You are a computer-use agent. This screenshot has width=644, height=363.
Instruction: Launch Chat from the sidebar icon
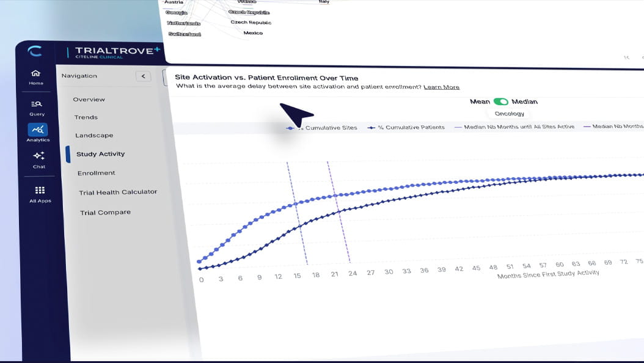tap(38, 156)
